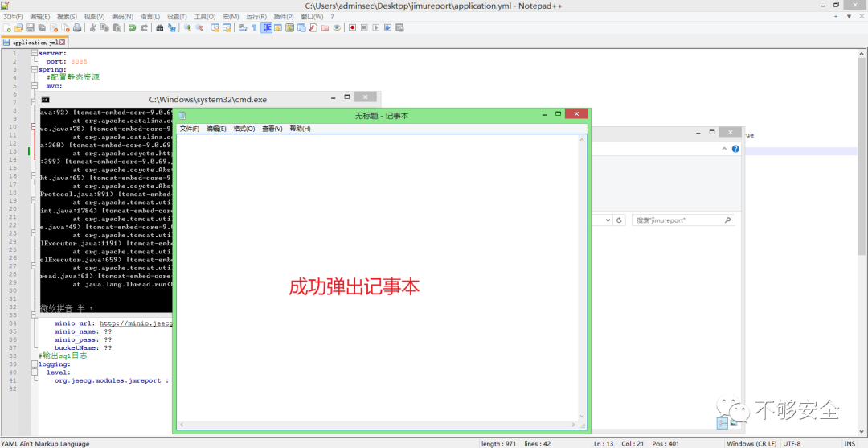The height and width of the screenshot is (448, 868).
Task: Run macro multiple times icon
Action: pos(387,27)
